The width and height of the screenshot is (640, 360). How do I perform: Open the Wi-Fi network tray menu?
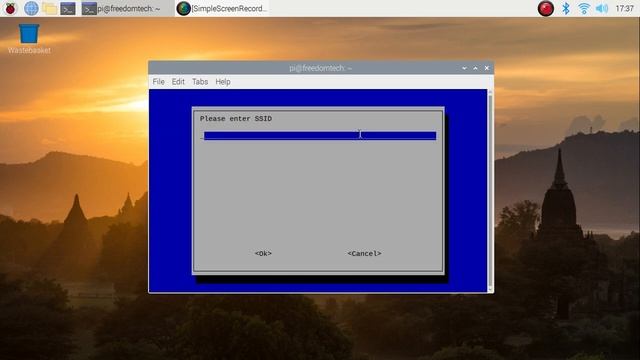(x=584, y=8)
